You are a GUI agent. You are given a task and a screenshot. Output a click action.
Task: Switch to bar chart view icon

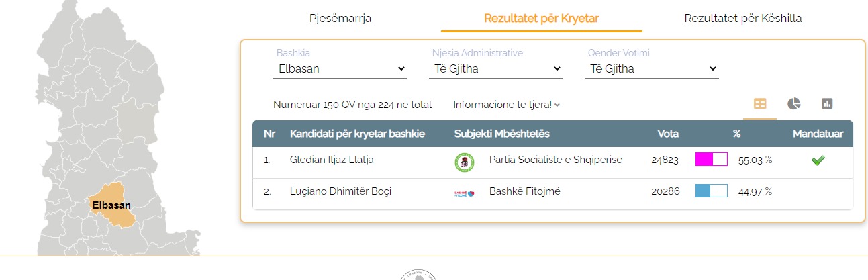(827, 104)
